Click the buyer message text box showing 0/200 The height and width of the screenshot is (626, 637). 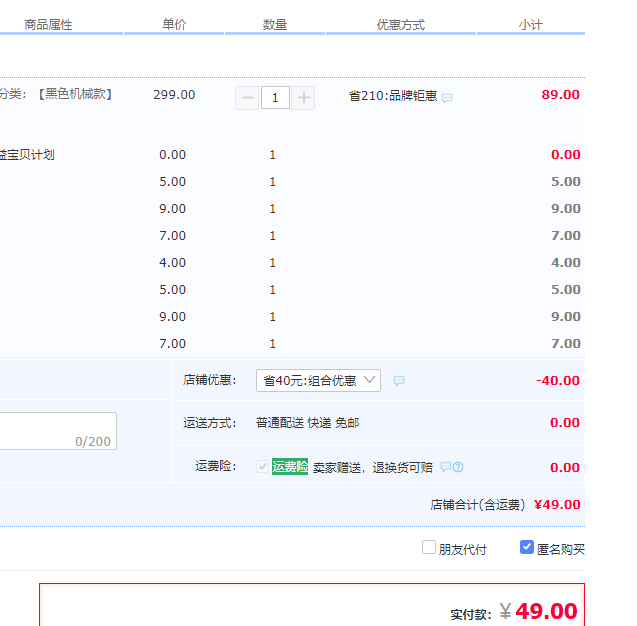click(x=58, y=431)
